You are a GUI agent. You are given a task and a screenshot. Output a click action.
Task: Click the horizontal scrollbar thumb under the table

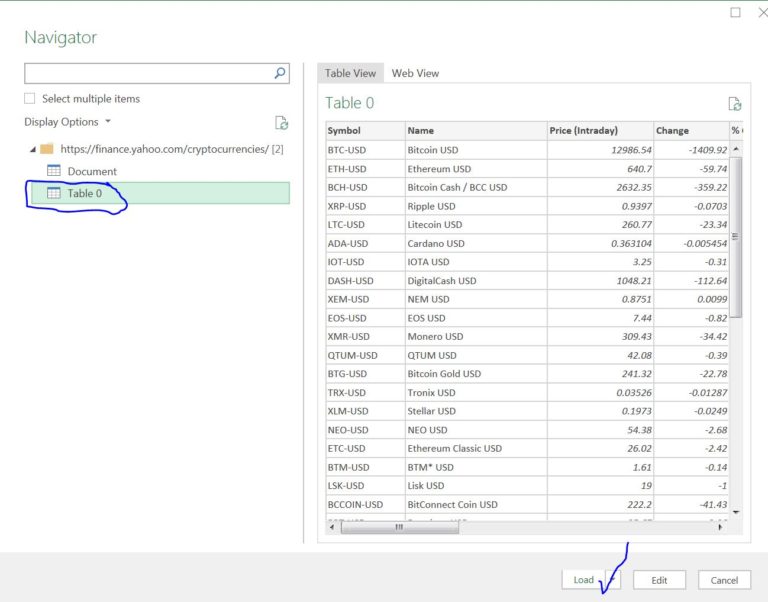coord(399,527)
